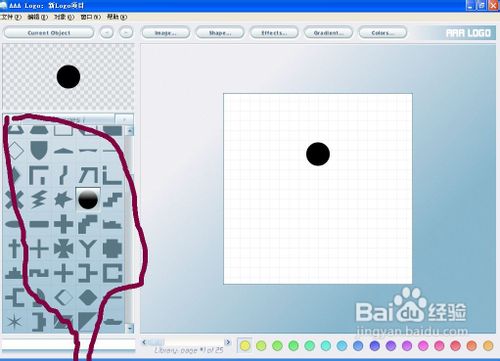Open the 窗口 (Window) menu
The image size is (500, 361).
point(91,17)
